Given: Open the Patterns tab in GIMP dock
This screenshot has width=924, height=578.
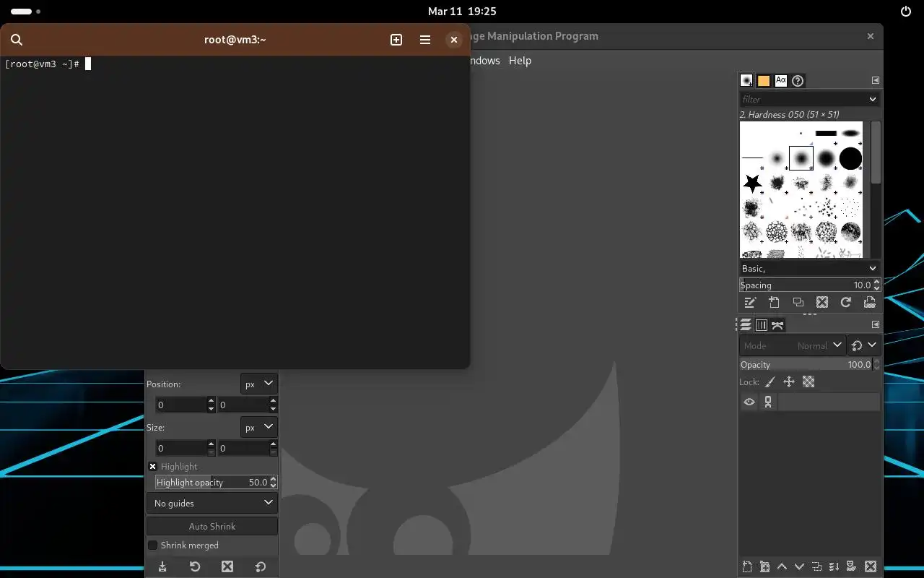Looking at the screenshot, I should [x=764, y=80].
